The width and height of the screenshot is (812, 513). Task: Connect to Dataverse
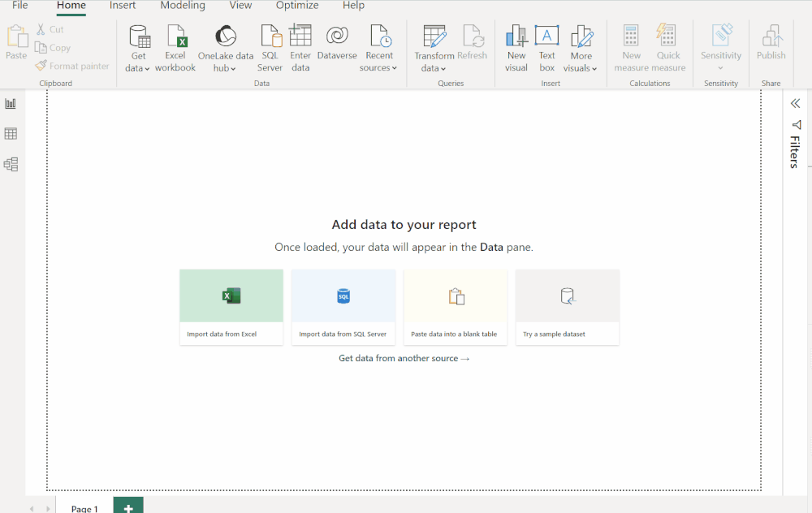337,46
